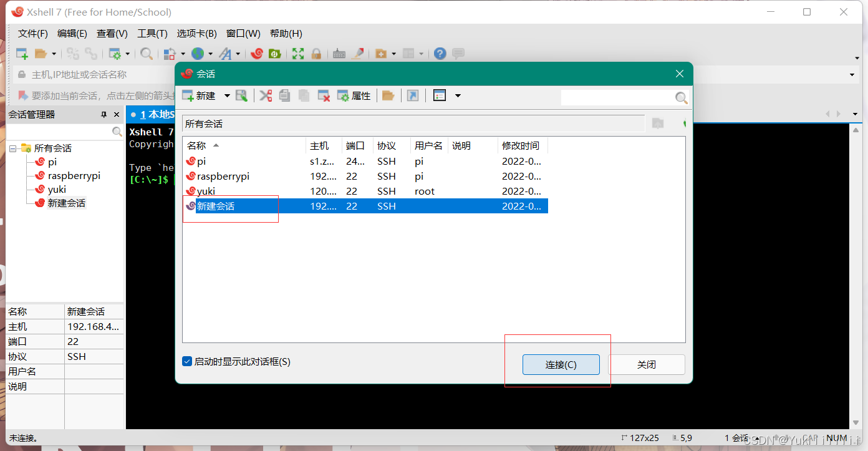Toggle the full screen arrows icon

pyautogui.click(x=298, y=54)
